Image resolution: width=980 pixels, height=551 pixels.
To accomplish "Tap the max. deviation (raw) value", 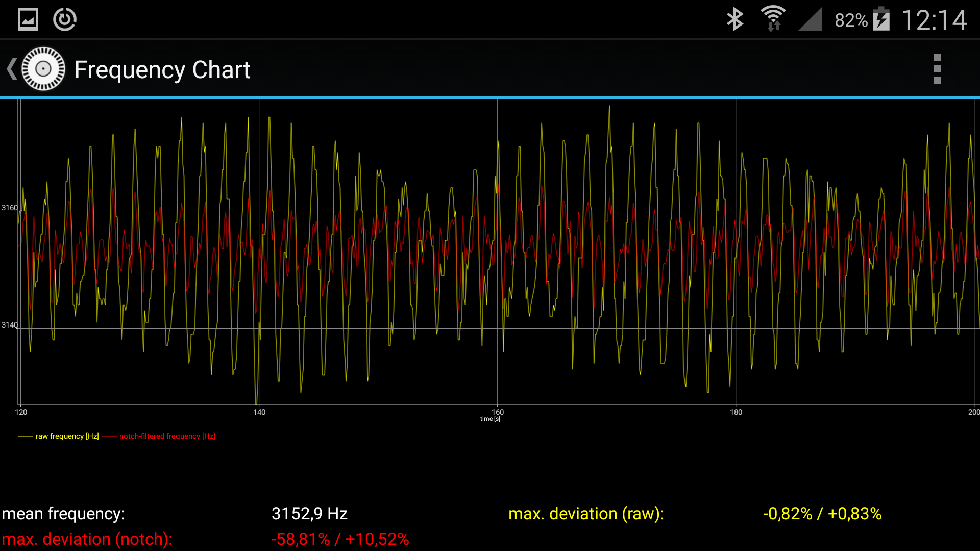I will [822, 514].
